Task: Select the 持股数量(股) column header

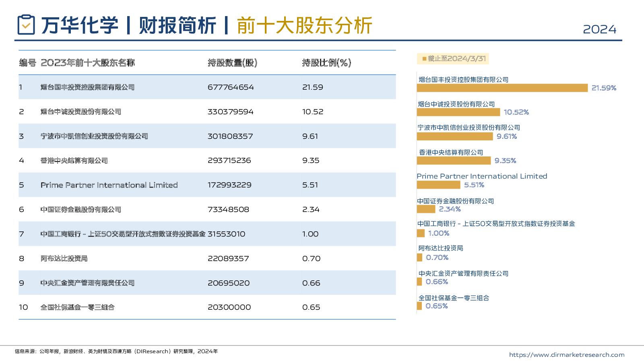Action: (232, 63)
